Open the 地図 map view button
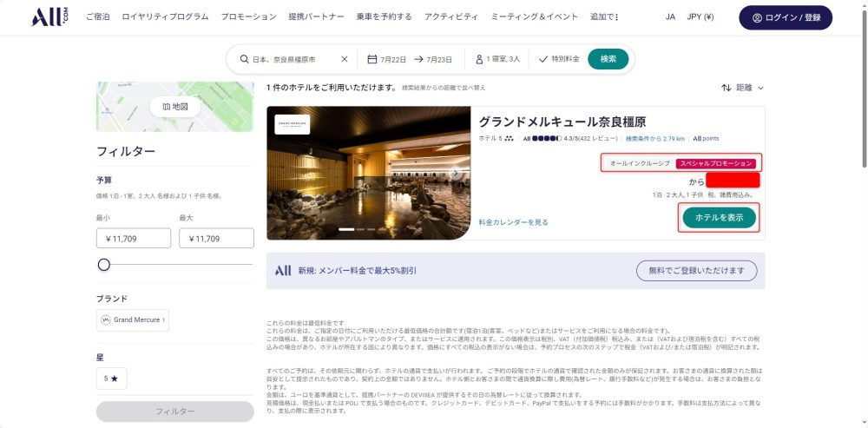868x428 pixels. (x=175, y=107)
